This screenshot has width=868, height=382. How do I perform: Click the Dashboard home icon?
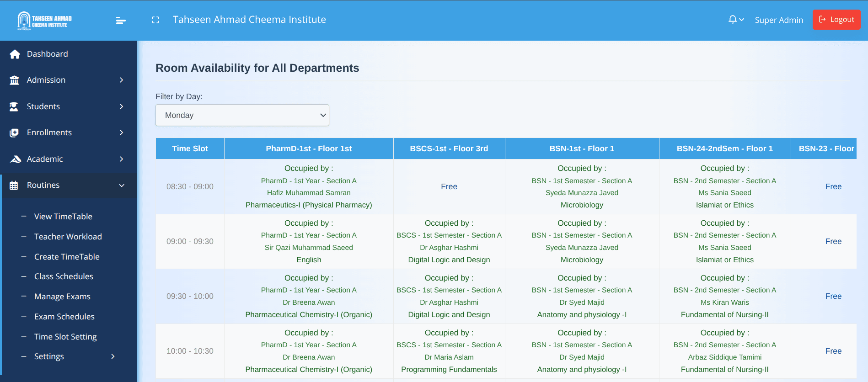pos(15,54)
